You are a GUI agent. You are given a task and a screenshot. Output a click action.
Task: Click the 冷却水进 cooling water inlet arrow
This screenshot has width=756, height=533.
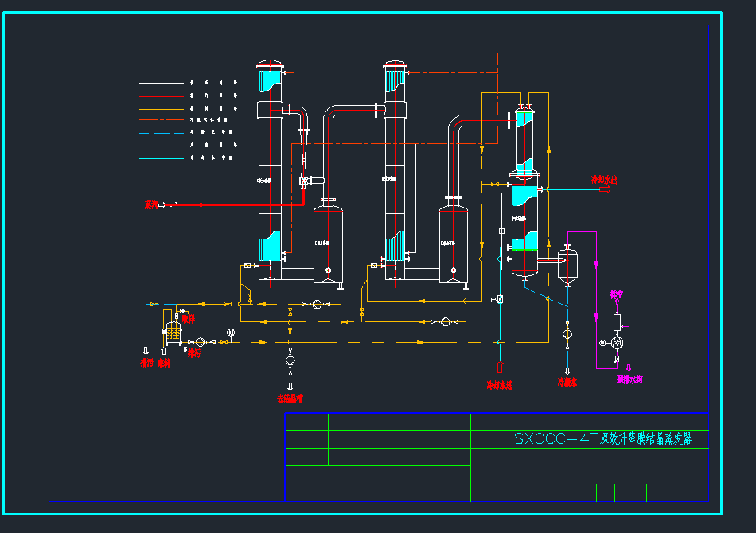(x=500, y=367)
